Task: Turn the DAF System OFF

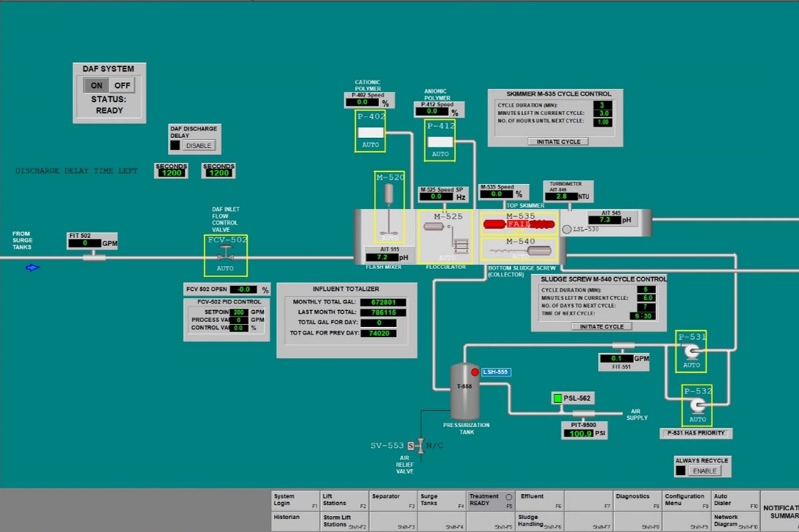Action: [121, 85]
